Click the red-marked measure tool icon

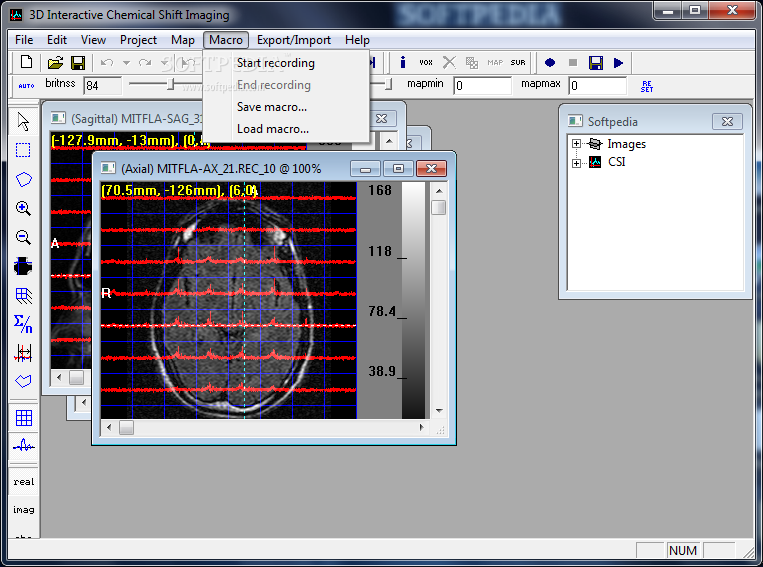(23, 352)
